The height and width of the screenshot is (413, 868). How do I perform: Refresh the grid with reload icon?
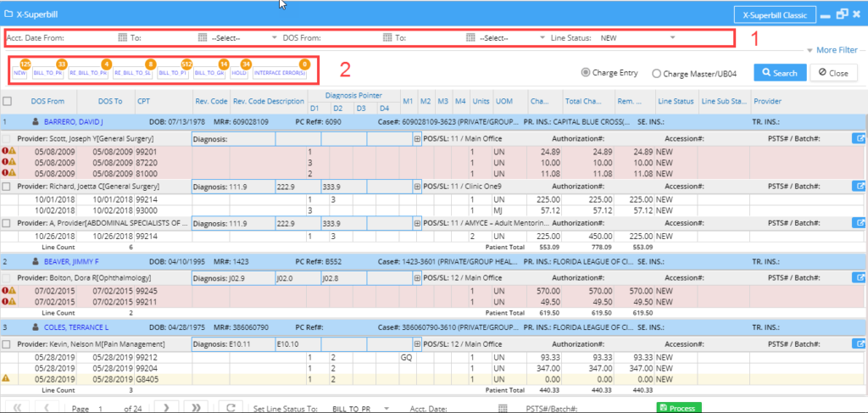pyautogui.click(x=231, y=408)
